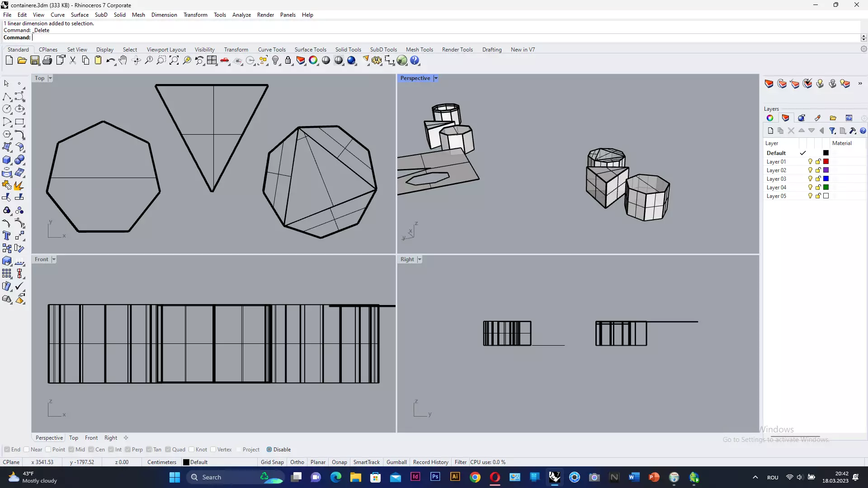The image size is (868, 488).
Task: Open the Surface menu
Action: click(80, 14)
